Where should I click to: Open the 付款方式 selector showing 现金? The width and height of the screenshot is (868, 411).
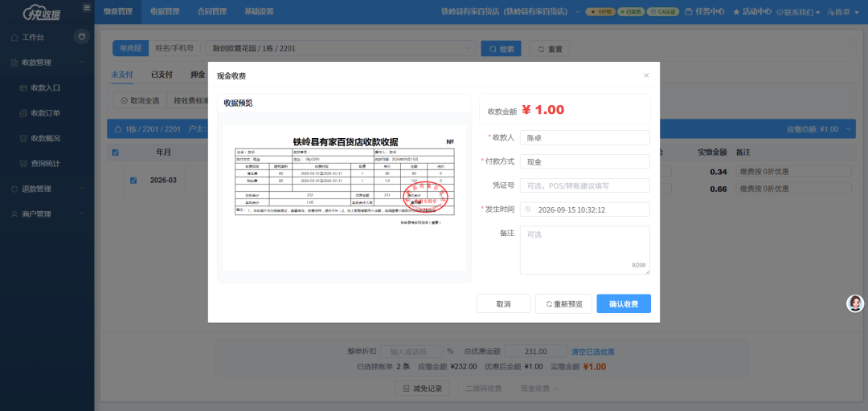pyautogui.click(x=584, y=161)
